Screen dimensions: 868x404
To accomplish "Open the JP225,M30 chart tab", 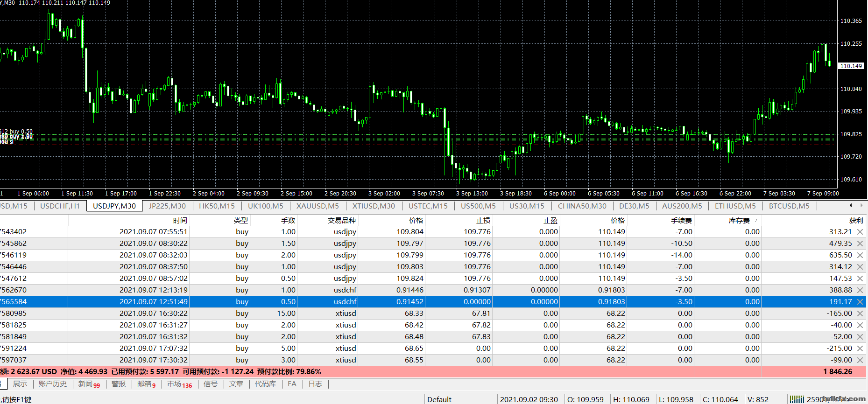I will pos(167,206).
